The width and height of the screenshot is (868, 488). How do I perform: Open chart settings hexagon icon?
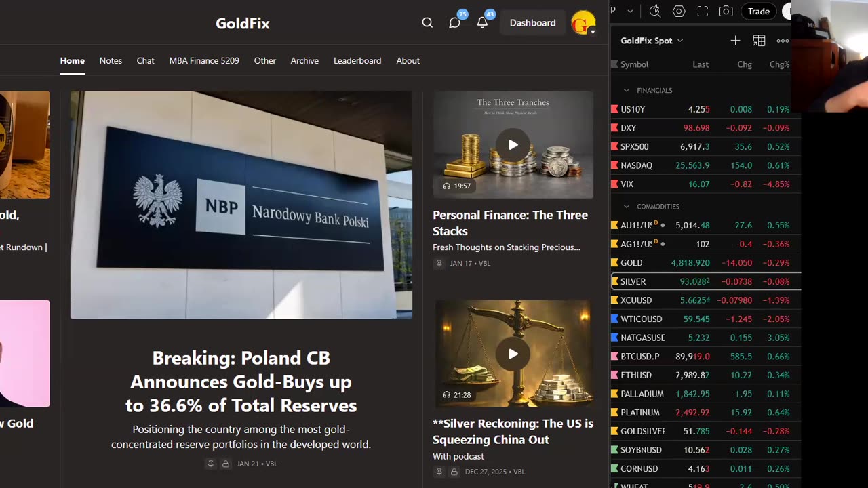coord(679,11)
